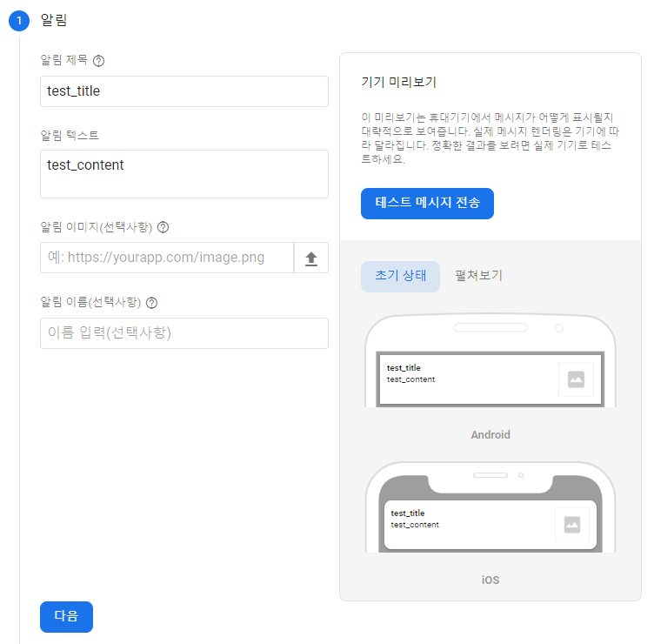Click the Android label under preview
This screenshot has height=644, width=654.
(x=490, y=435)
